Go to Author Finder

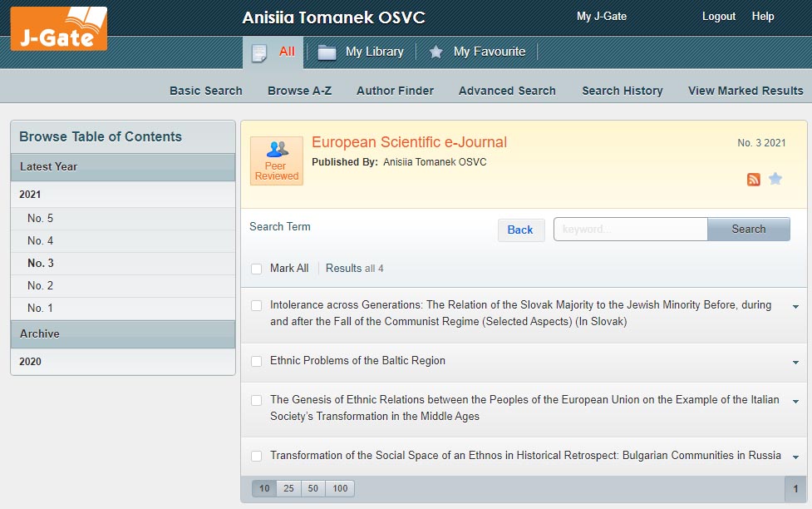click(395, 91)
